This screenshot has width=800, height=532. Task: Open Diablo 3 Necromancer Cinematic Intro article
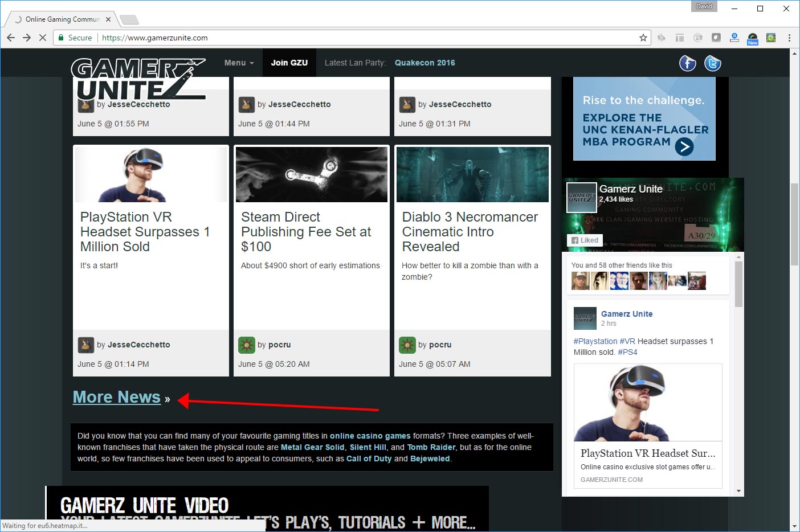pos(470,232)
